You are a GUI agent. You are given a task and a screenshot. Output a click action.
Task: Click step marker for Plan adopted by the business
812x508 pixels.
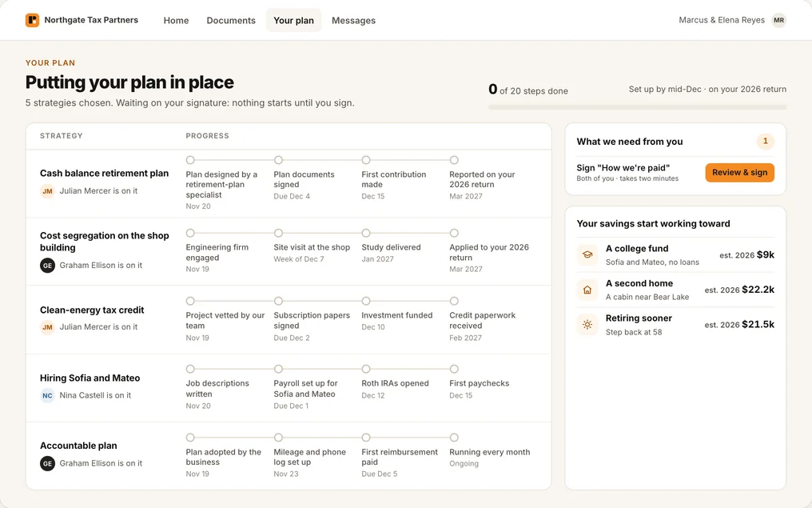tap(190, 438)
